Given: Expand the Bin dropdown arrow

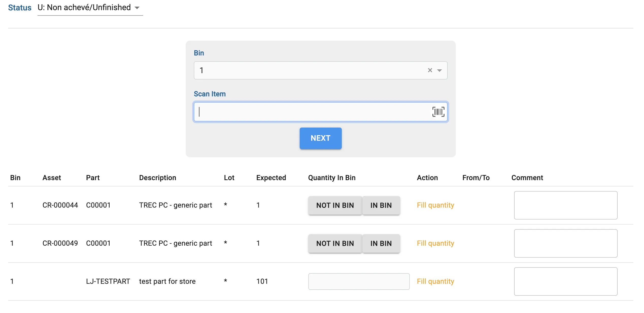Looking at the screenshot, I should tap(439, 70).
